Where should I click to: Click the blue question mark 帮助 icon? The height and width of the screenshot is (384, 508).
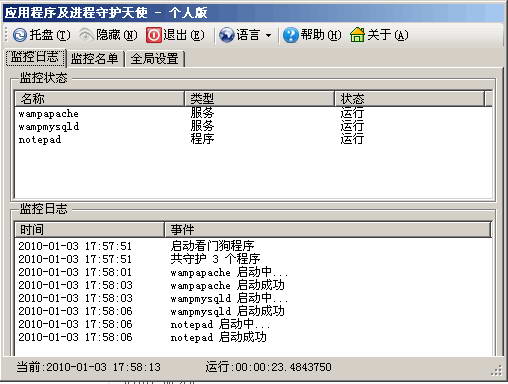click(291, 35)
